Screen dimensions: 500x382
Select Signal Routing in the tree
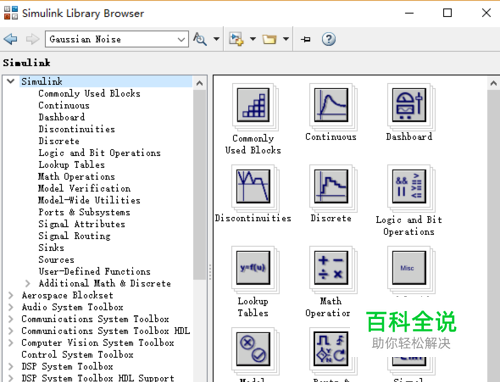[x=74, y=236]
